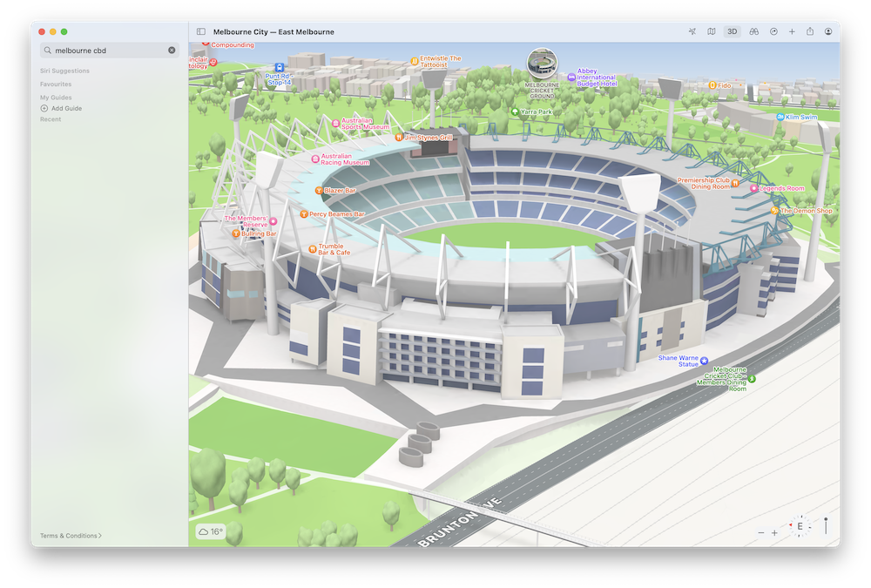Zoom out with the minus button
This screenshot has width=871, height=588.
point(761,532)
